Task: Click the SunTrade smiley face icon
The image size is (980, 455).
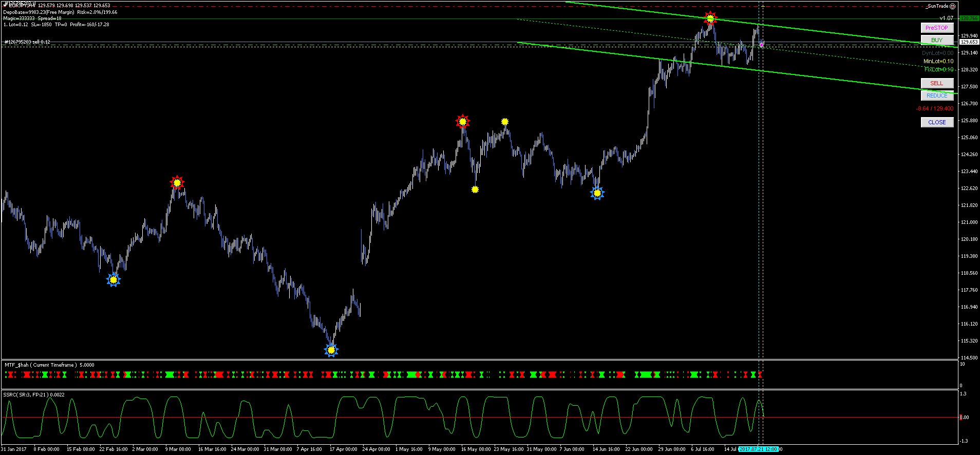Action: (953, 6)
